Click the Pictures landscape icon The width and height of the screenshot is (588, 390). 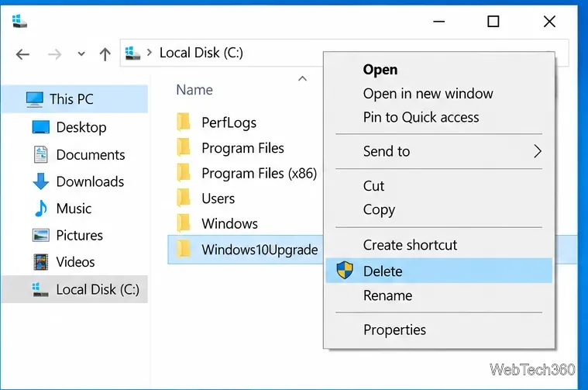[x=41, y=236]
